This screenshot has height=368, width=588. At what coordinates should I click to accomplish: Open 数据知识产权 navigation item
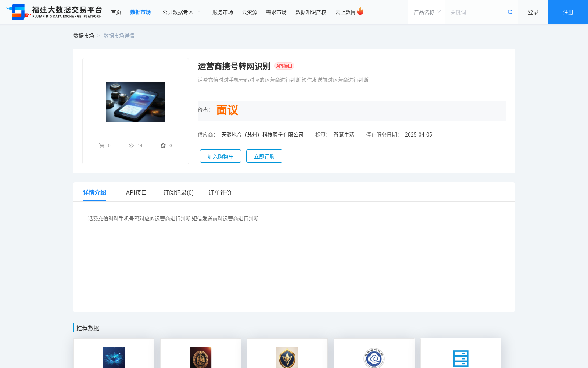[311, 12]
